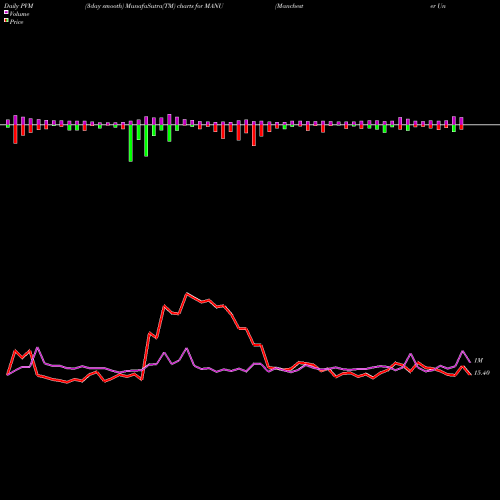The width and height of the screenshot is (500, 500).
Task: Select the 'Price' legend label
Action: point(16,22)
